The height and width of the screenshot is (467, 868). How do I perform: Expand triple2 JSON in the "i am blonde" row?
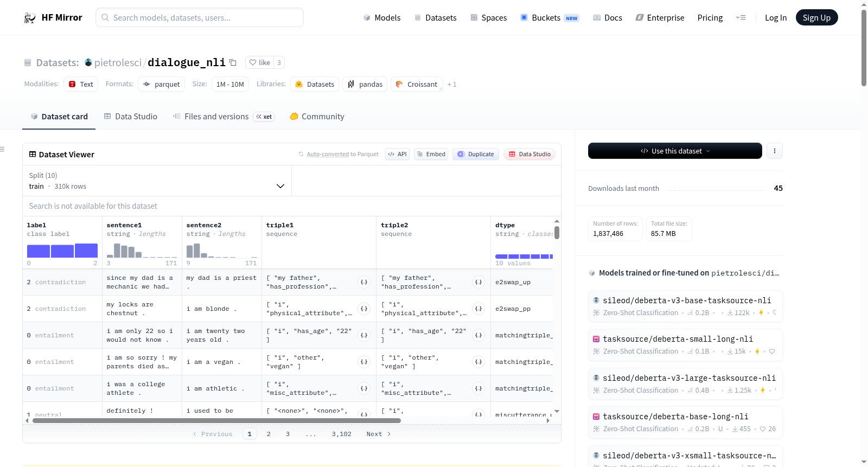478,309
